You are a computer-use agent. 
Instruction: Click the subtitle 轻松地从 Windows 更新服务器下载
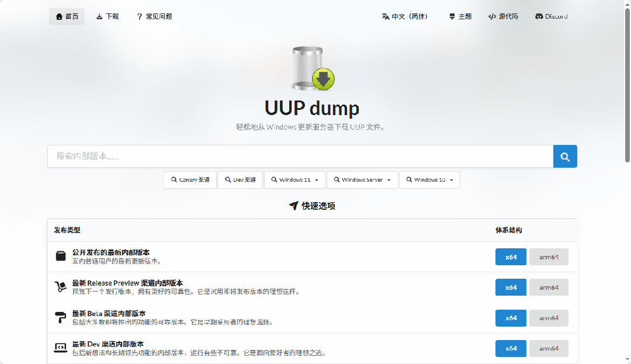click(310, 127)
